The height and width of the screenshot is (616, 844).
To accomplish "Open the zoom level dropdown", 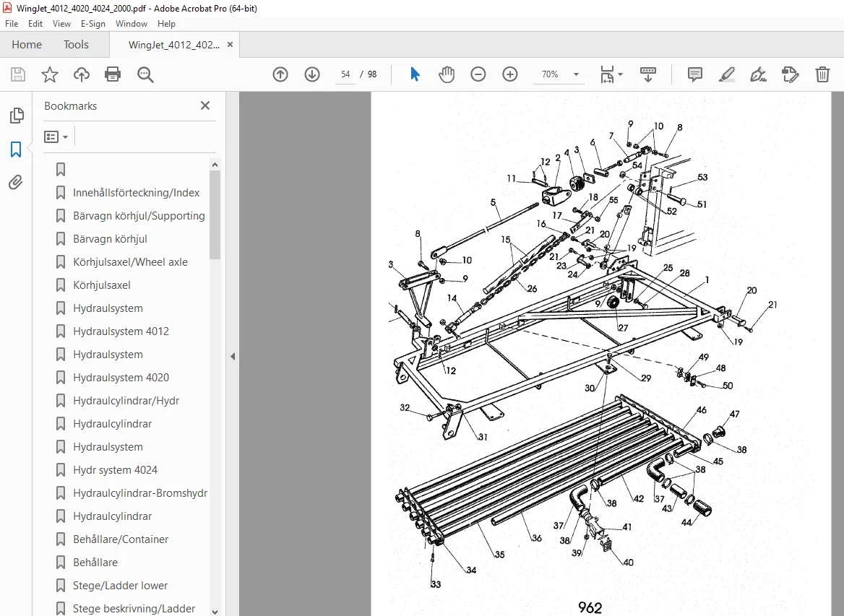I will tap(576, 74).
